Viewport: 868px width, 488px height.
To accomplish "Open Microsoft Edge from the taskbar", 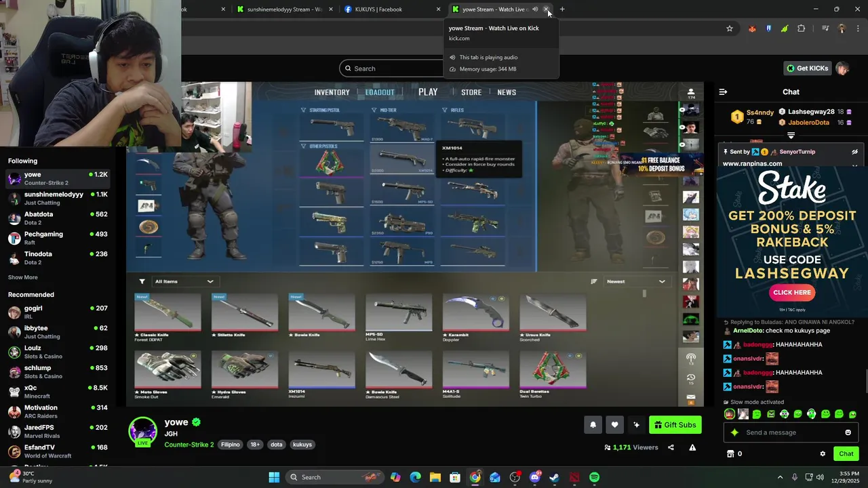I will tap(415, 477).
